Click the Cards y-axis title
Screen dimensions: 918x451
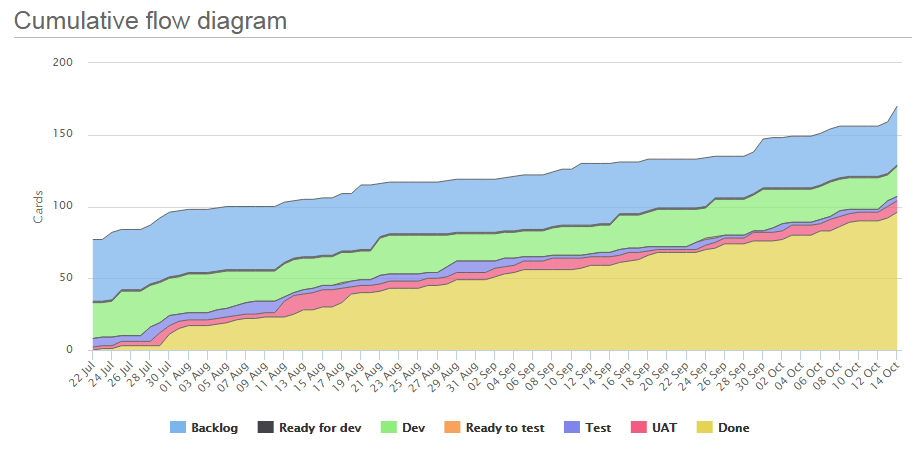coord(39,206)
